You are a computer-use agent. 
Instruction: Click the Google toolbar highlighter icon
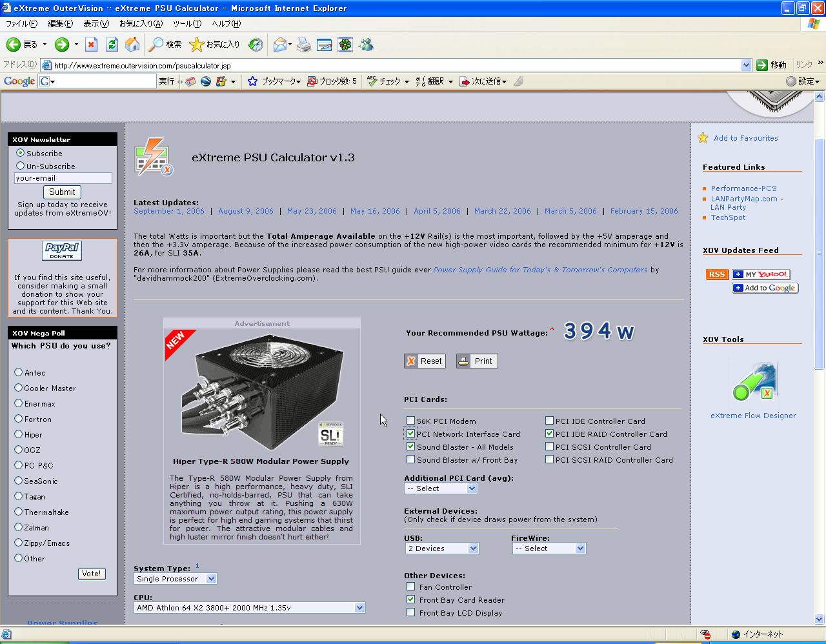tap(519, 81)
